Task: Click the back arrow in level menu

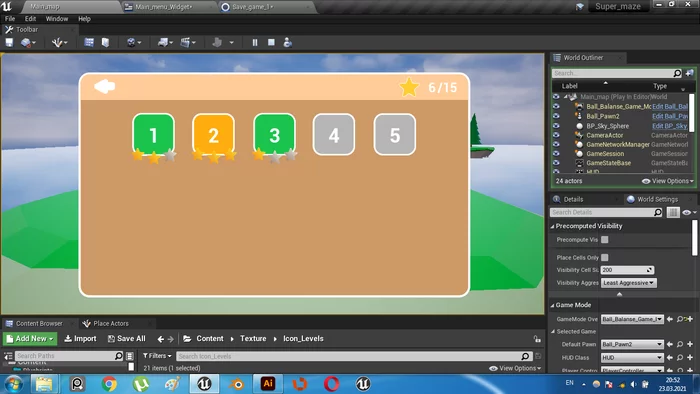Action: coord(105,86)
